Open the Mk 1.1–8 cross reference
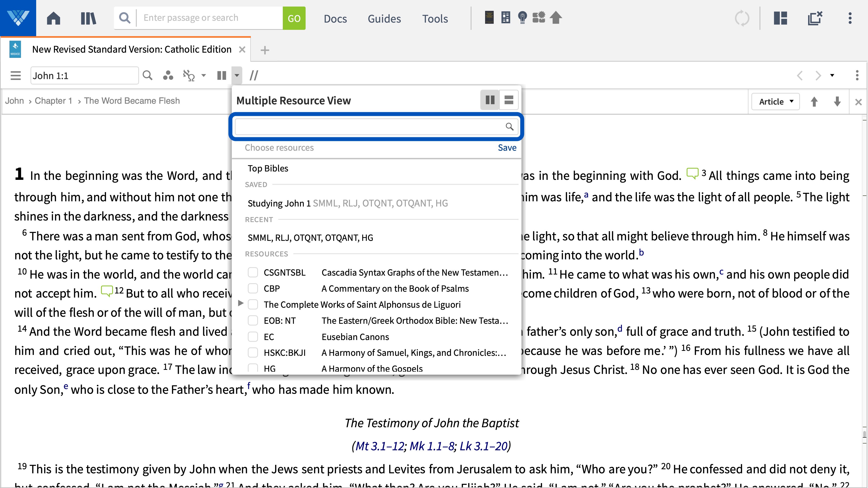The width and height of the screenshot is (868, 488). [x=432, y=446]
